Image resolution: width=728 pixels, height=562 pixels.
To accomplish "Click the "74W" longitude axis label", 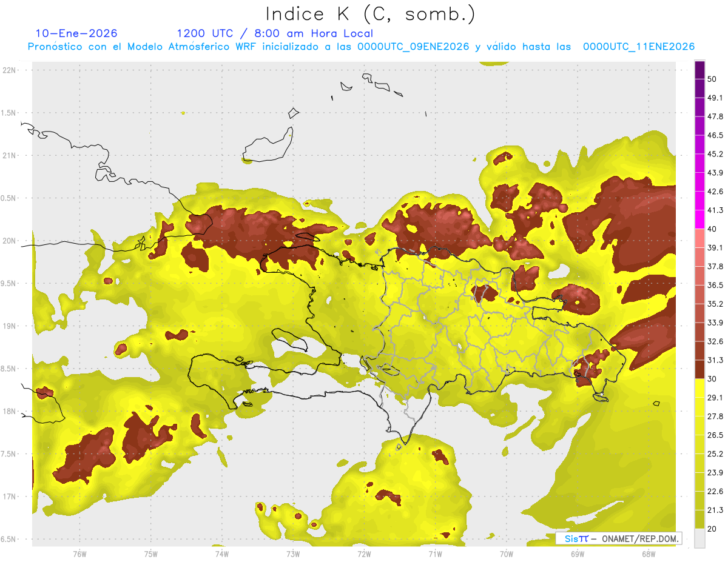I will click(x=221, y=554).
